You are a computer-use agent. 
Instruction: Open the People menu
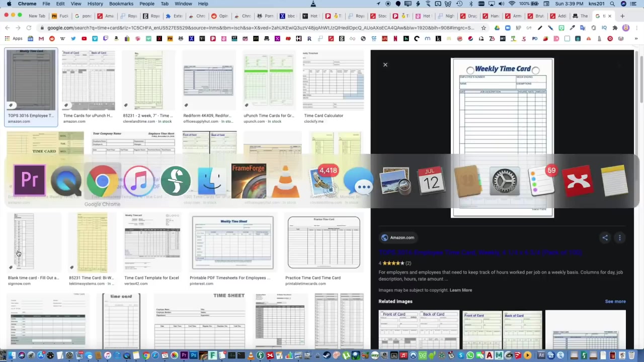tap(147, 4)
